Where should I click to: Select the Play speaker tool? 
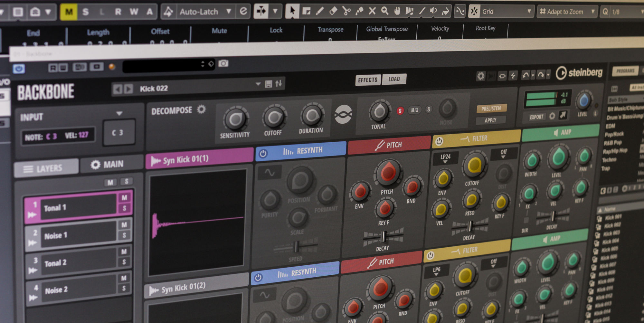433,11
